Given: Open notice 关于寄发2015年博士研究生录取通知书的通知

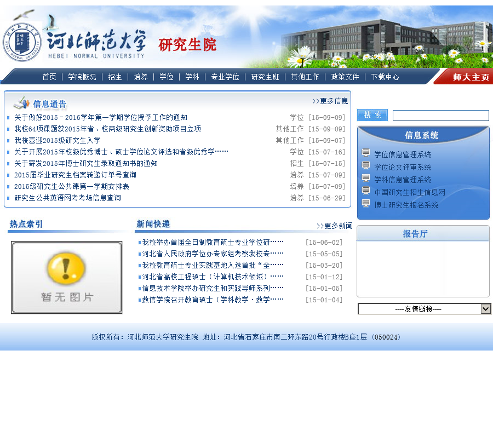Looking at the screenshot, I should (86, 163).
